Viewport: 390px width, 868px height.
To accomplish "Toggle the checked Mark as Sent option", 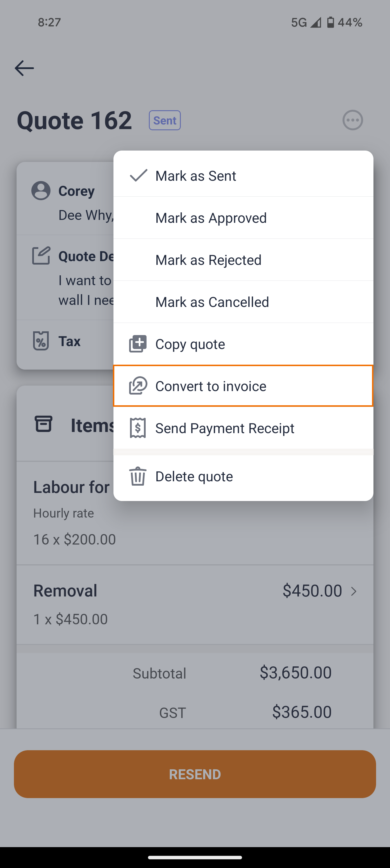I will 196,176.
